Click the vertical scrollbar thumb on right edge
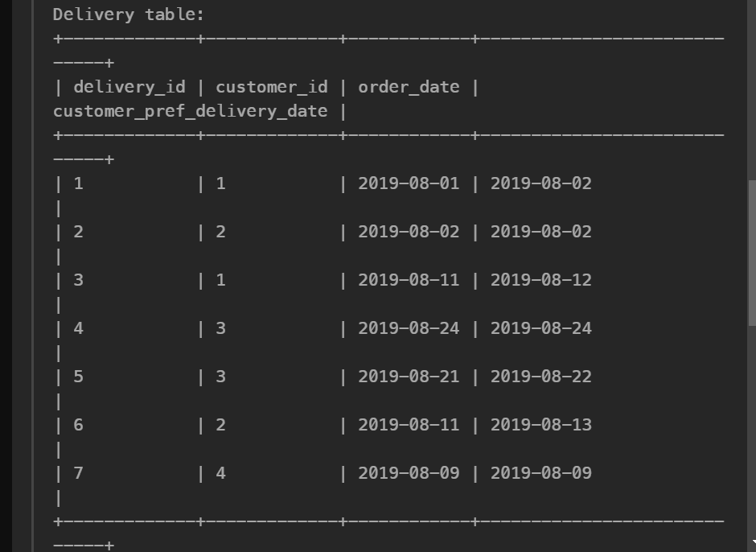The height and width of the screenshot is (552, 756). point(752,253)
